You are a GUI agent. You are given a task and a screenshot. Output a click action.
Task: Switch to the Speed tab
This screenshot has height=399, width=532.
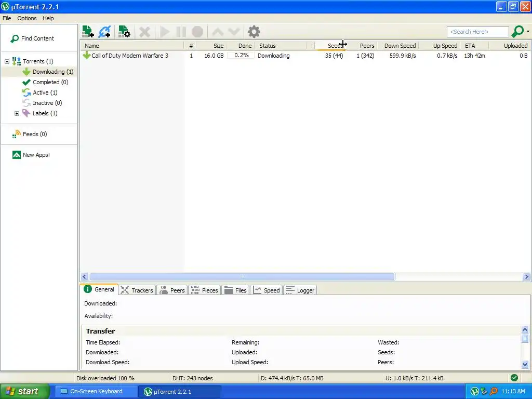click(x=267, y=290)
